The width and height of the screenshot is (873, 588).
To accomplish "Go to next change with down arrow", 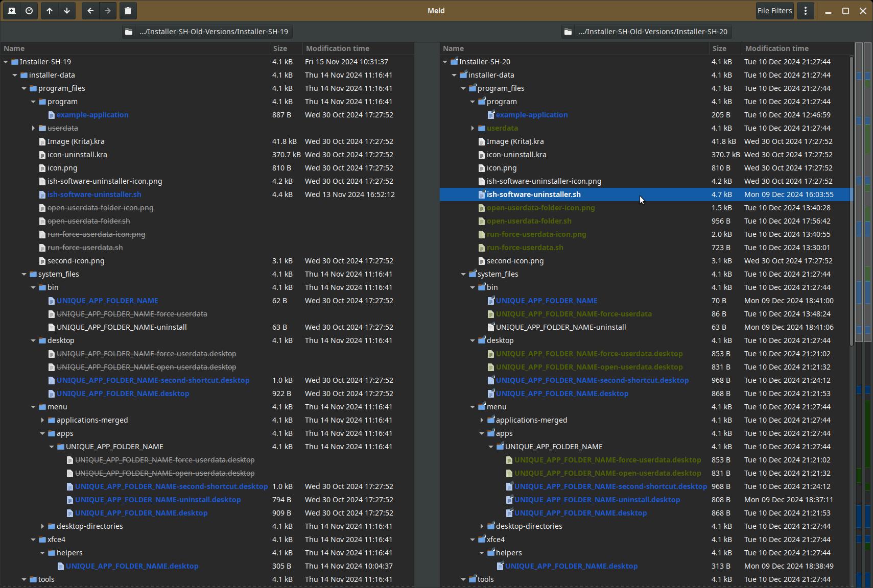I will [x=67, y=11].
